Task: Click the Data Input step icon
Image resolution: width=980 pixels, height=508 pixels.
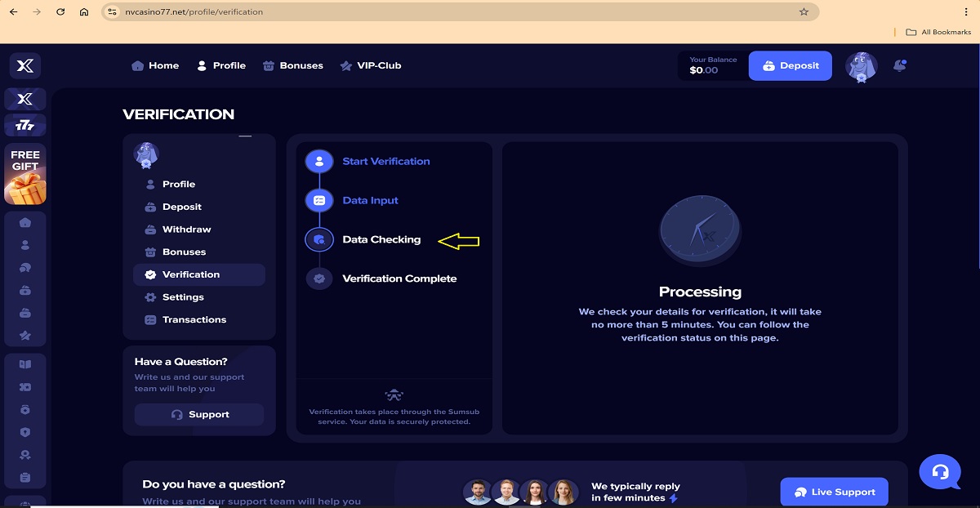Action: pyautogui.click(x=319, y=200)
